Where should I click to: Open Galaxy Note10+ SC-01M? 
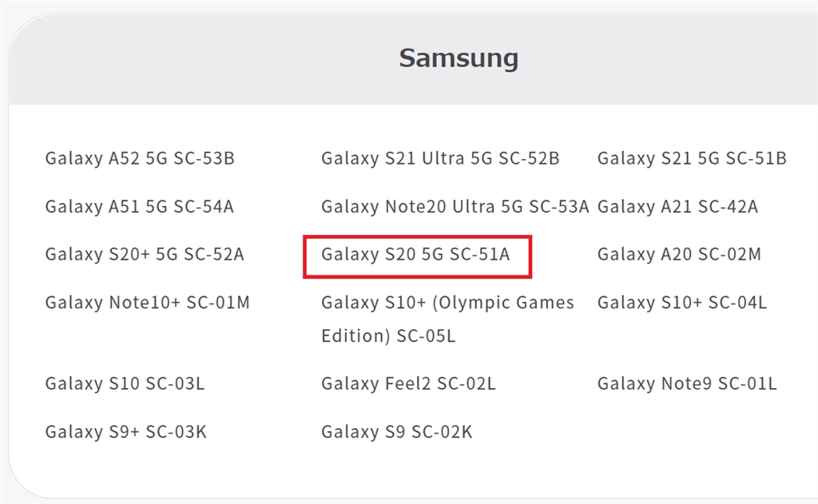[147, 303]
